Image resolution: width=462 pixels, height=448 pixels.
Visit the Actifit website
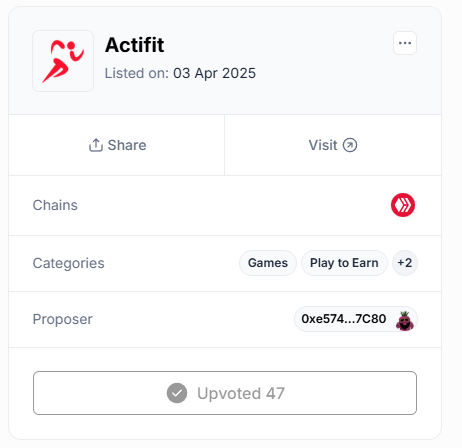click(333, 145)
